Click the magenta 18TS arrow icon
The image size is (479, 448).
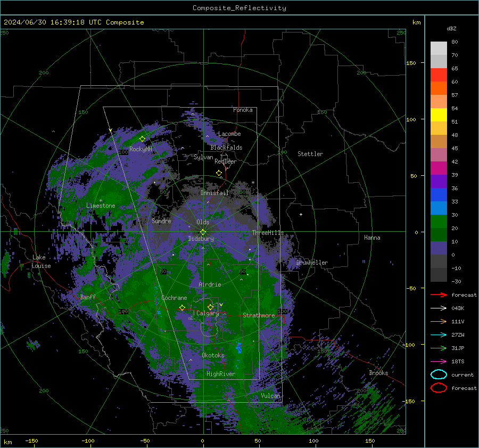[439, 362]
